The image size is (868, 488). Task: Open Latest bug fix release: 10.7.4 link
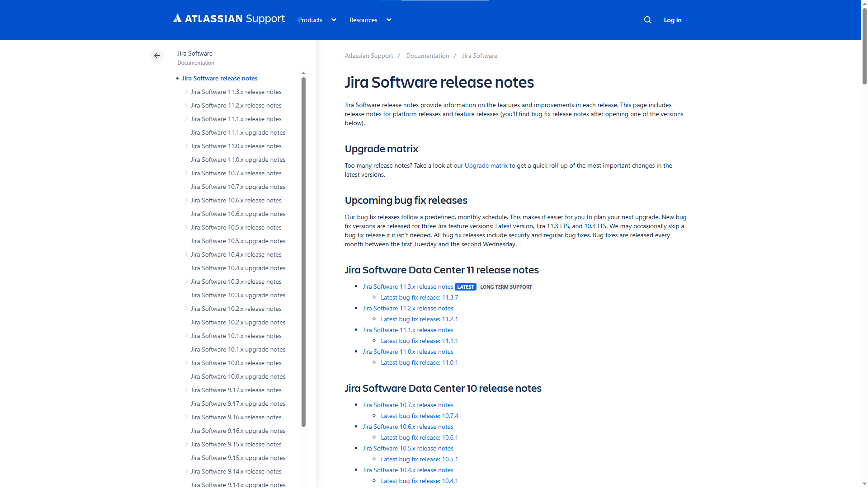pos(419,416)
